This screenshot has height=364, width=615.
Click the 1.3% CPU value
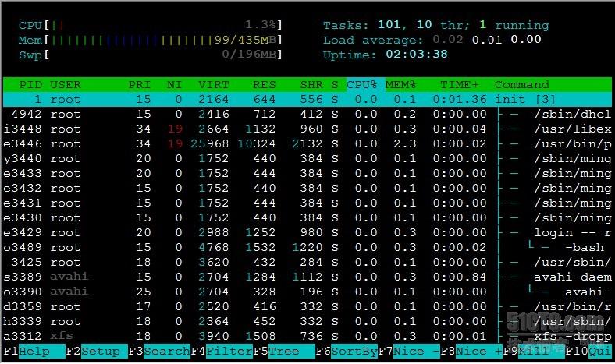261,25
